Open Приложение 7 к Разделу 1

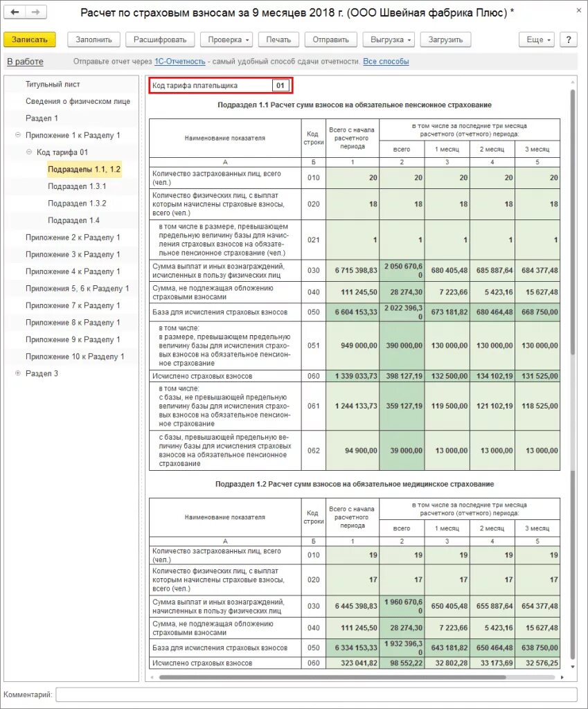point(73,305)
